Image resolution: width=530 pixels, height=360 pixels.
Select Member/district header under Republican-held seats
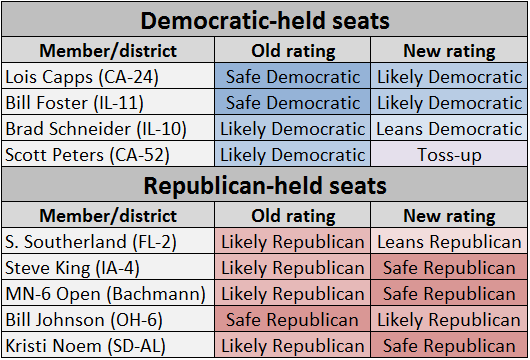108,215
